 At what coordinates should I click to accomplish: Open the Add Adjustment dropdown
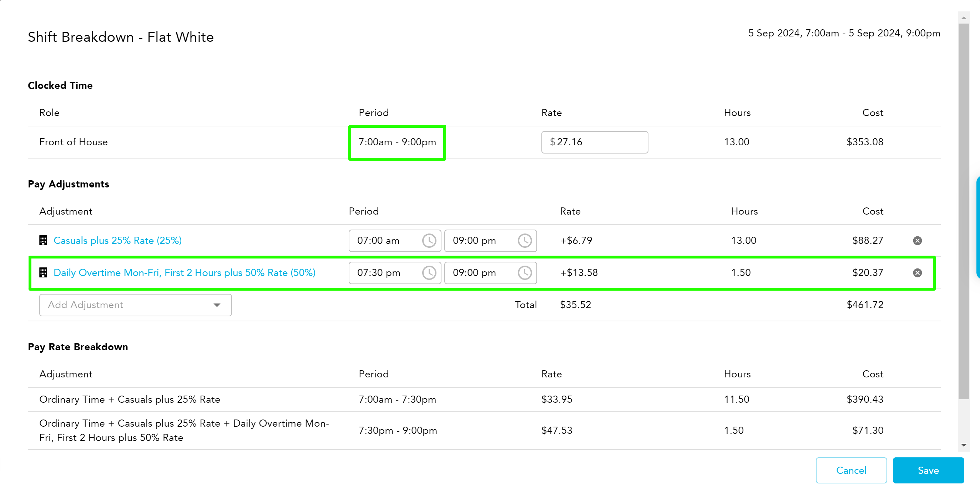coord(135,305)
